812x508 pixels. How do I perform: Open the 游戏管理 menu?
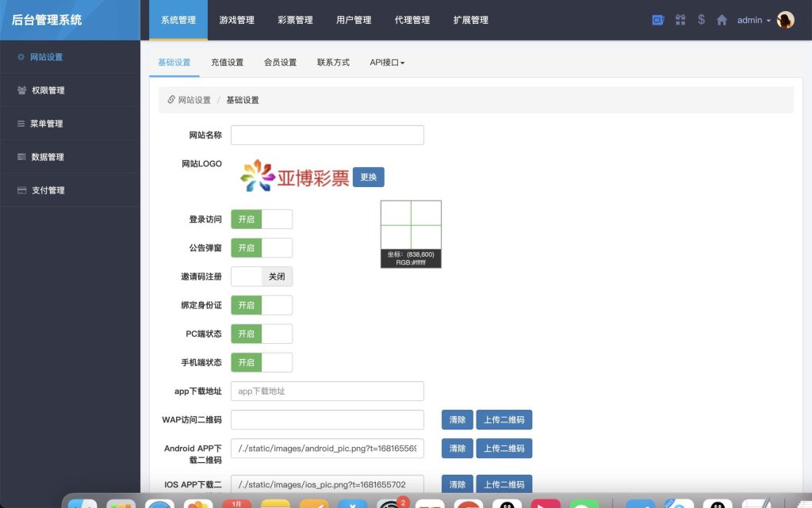pos(238,21)
